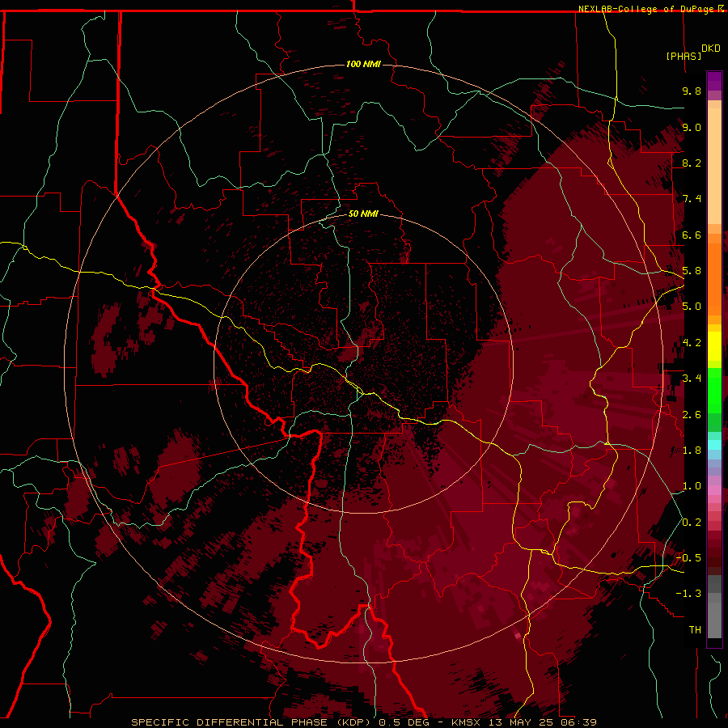The width and height of the screenshot is (728, 728).
Task: Select the 5.0 color scale value
Action: coord(692,307)
